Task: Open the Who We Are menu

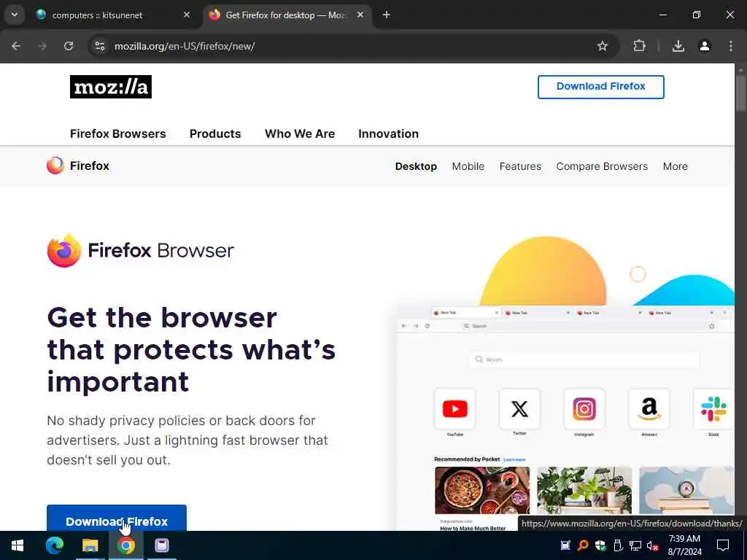Action: pyautogui.click(x=300, y=134)
